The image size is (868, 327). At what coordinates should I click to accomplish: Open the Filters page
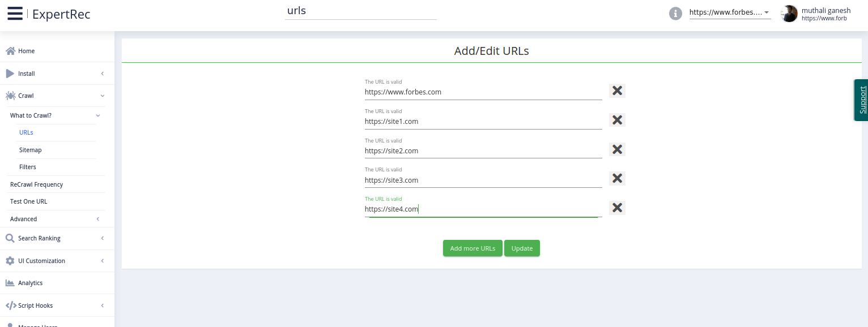click(x=27, y=167)
